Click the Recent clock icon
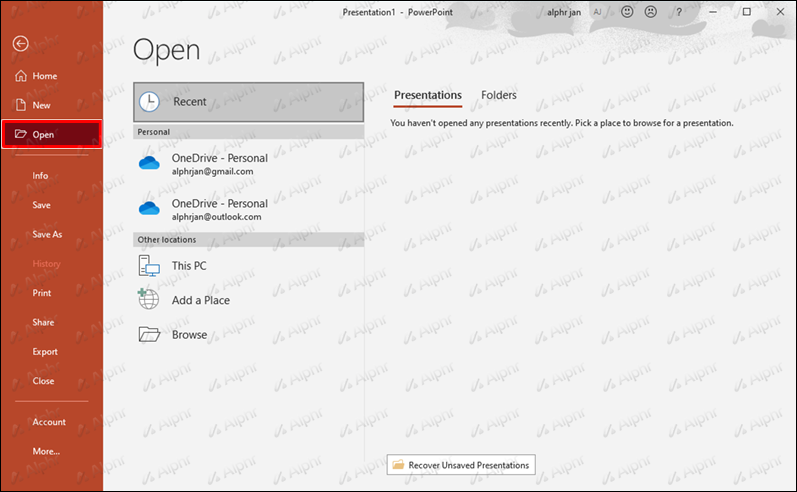Screen dimensions: 797x492 pyautogui.click(x=149, y=102)
